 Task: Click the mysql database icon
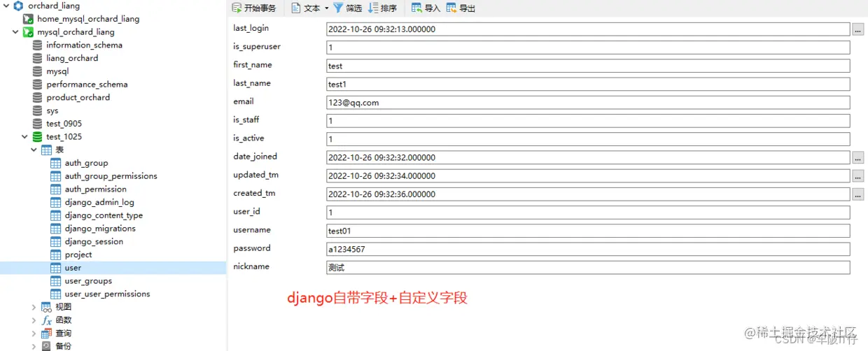[37, 71]
